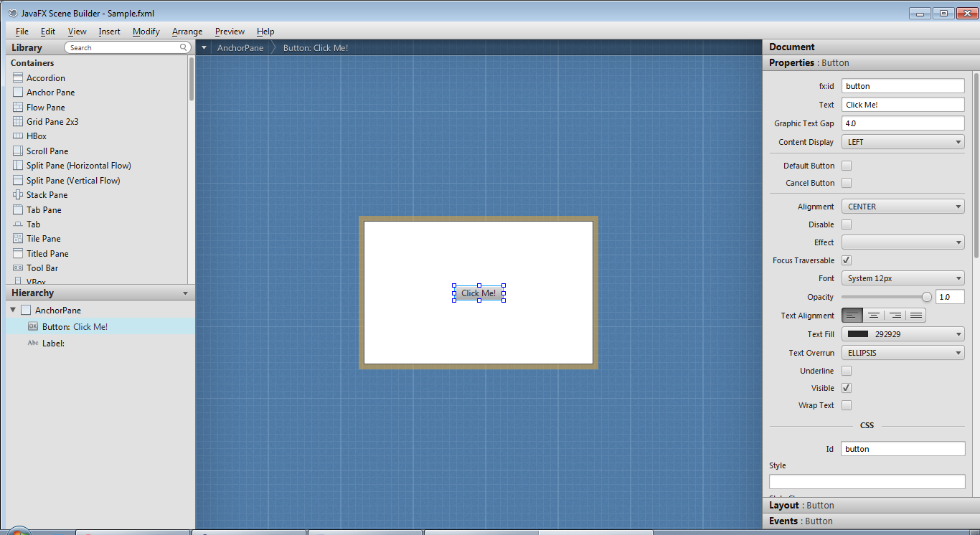The image size is (980, 535).
Task: Select the Titled Pane icon
Action: point(18,253)
